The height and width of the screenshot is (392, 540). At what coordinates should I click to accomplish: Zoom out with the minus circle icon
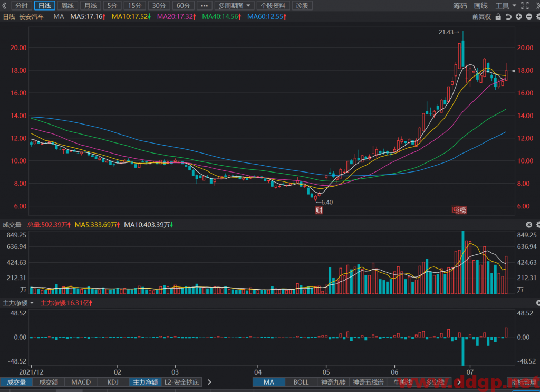coord(529,16)
